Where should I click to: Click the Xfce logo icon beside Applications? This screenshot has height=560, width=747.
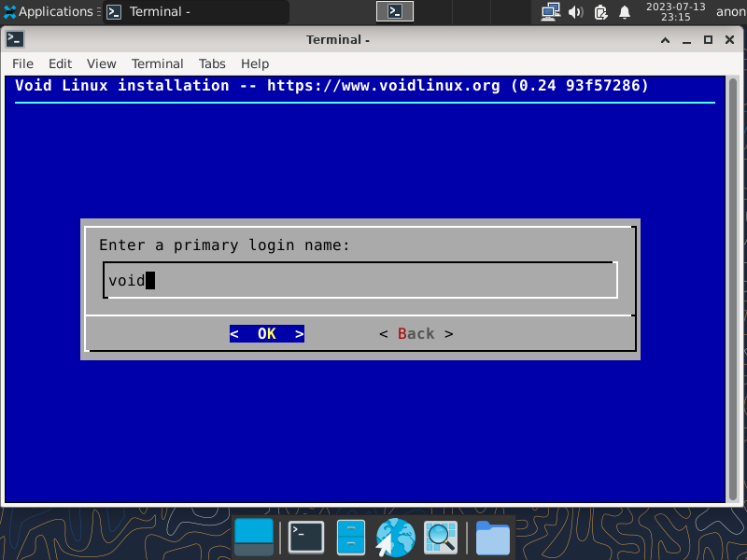tap(9, 12)
